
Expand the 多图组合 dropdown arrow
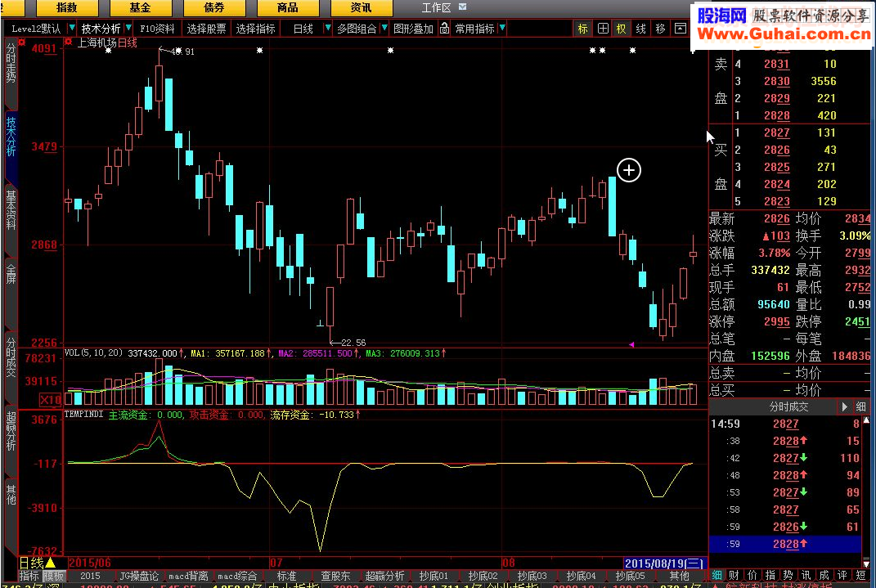[384, 28]
